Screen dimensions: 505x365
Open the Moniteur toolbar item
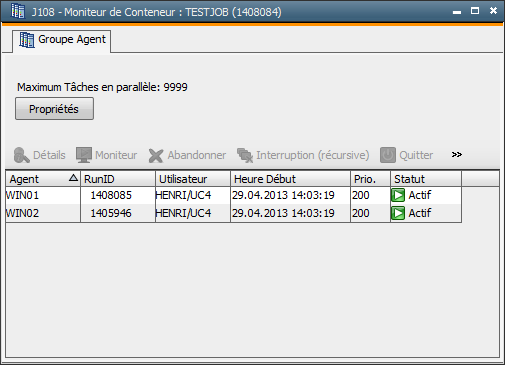[106, 155]
